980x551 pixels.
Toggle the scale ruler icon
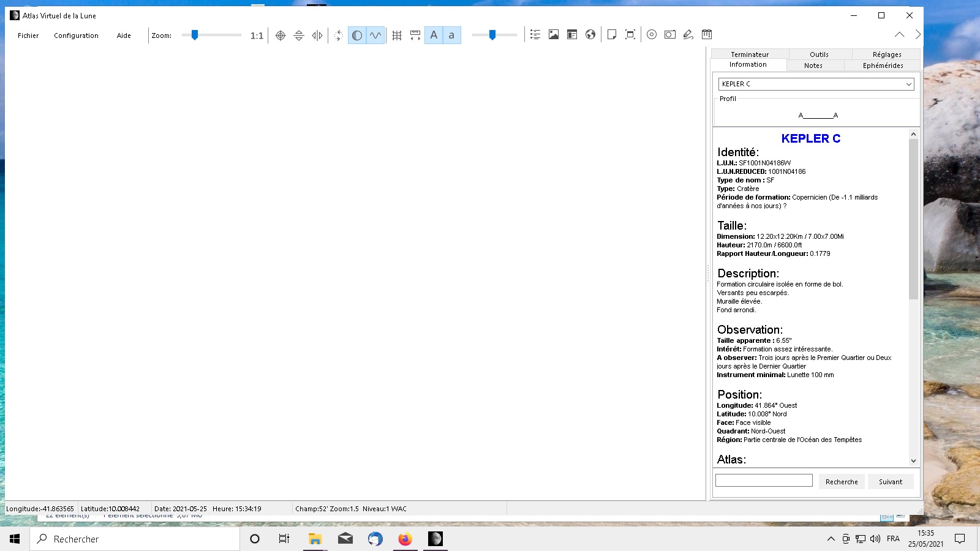[x=415, y=36]
